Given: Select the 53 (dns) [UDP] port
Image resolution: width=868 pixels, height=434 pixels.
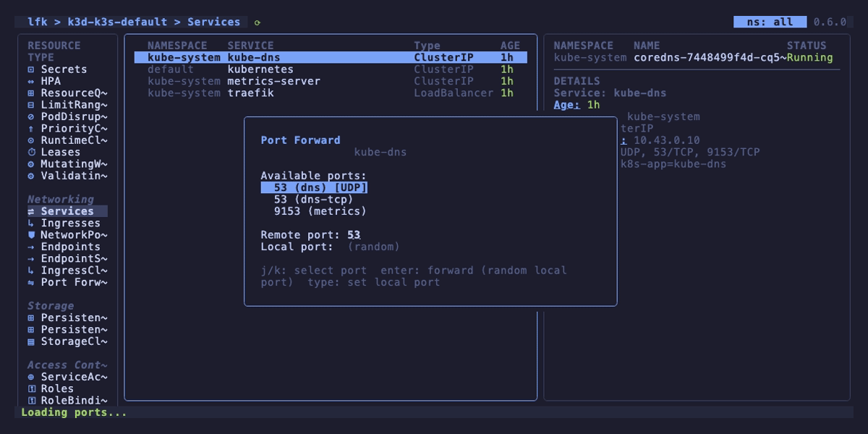Looking at the screenshot, I should click(315, 187).
